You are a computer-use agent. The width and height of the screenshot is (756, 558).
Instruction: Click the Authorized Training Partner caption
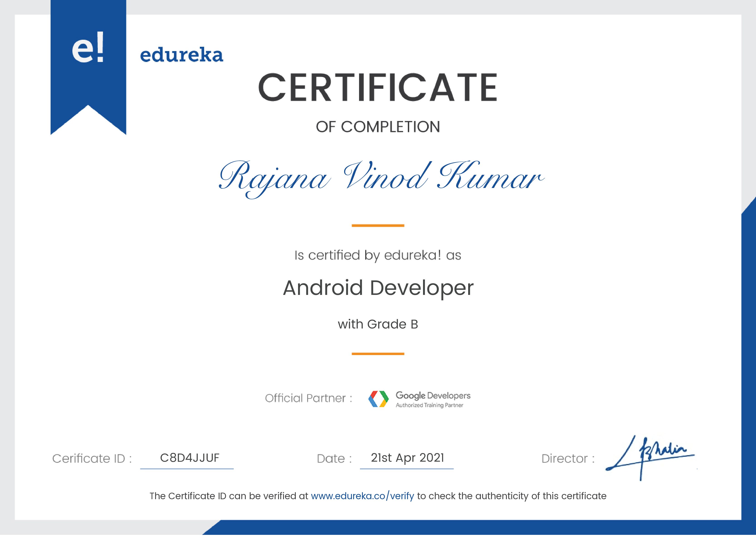(429, 405)
